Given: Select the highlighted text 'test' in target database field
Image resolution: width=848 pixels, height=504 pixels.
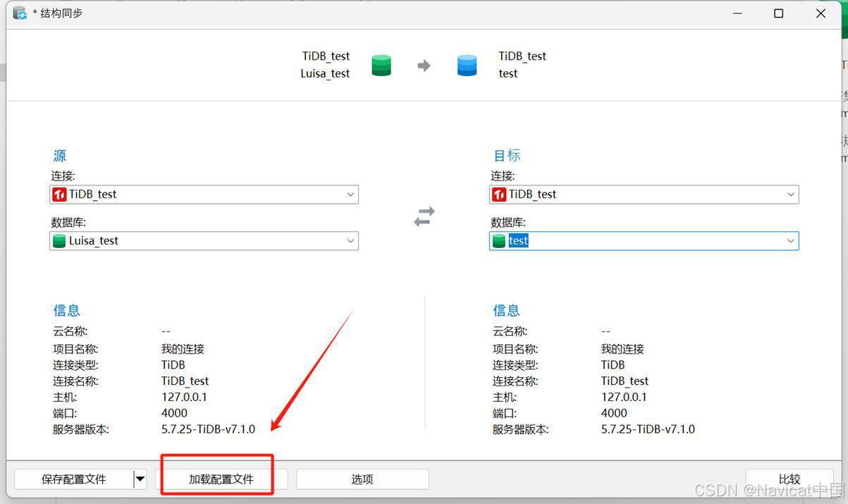Looking at the screenshot, I should pyautogui.click(x=518, y=241).
